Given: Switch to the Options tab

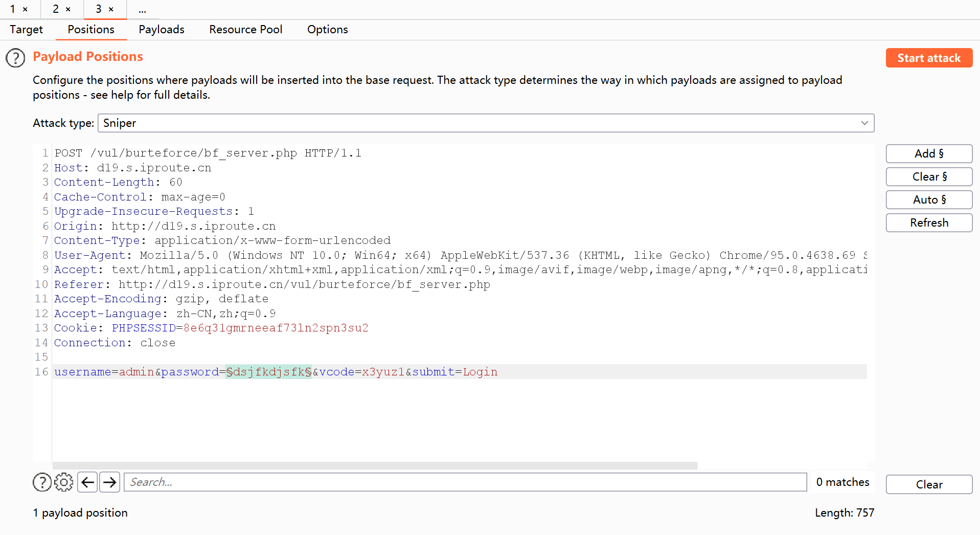Looking at the screenshot, I should [327, 30].
